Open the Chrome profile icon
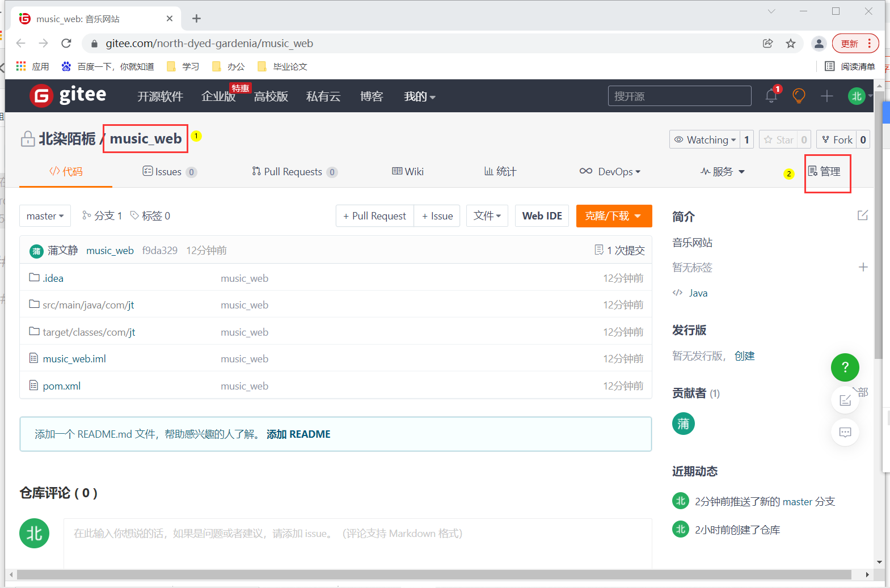Viewport: 890px width, 588px height. [x=819, y=44]
